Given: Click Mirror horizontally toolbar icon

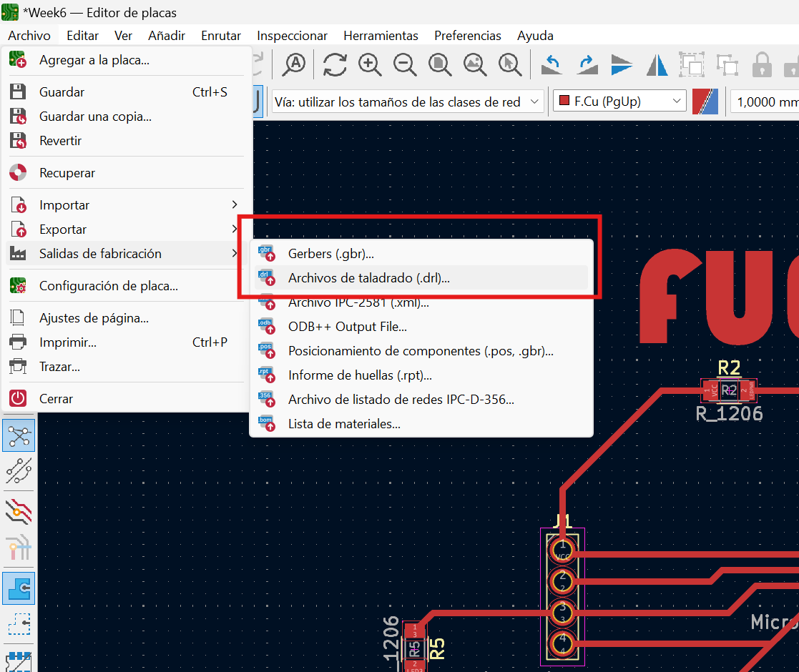Looking at the screenshot, I should [x=657, y=65].
